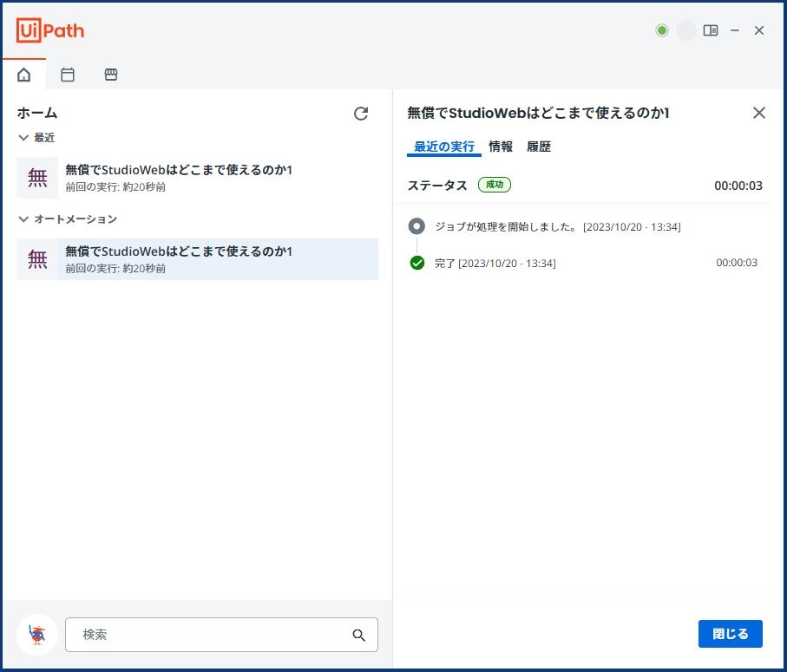The height and width of the screenshot is (672, 787).
Task: Click the 閉じる button
Action: click(730, 634)
